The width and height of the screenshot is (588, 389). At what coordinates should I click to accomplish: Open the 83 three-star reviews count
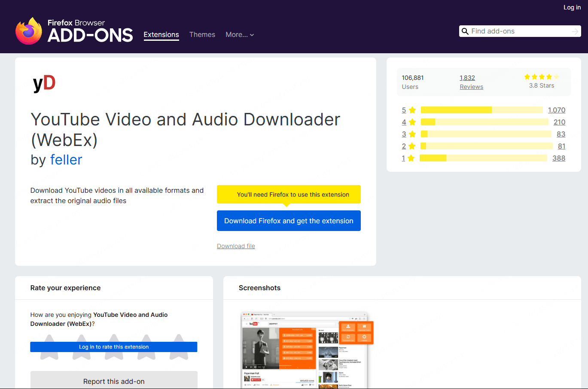(561, 134)
